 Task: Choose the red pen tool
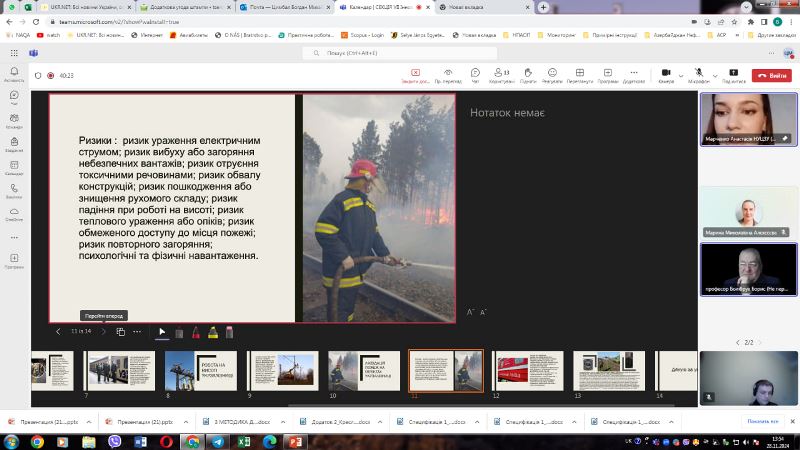(196, 333)
